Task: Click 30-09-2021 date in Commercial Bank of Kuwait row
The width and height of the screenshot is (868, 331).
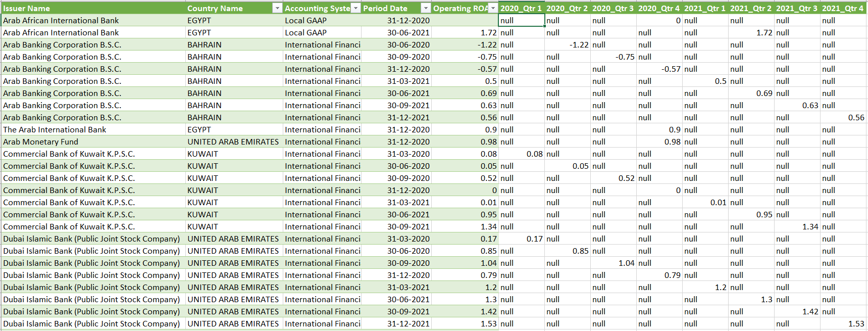Action: point(396,226)
